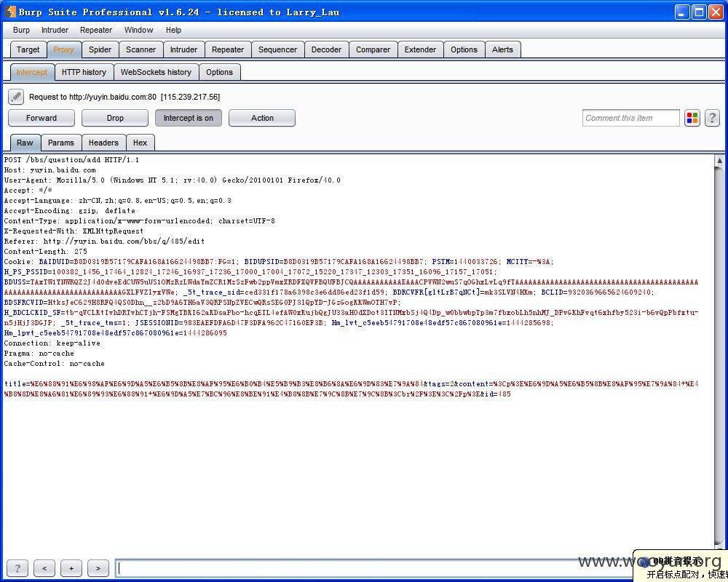Viewport: 728px width, 582px height.
Task: Click the Cache-Control: no-cache line
Action: [x=55, y=364]
